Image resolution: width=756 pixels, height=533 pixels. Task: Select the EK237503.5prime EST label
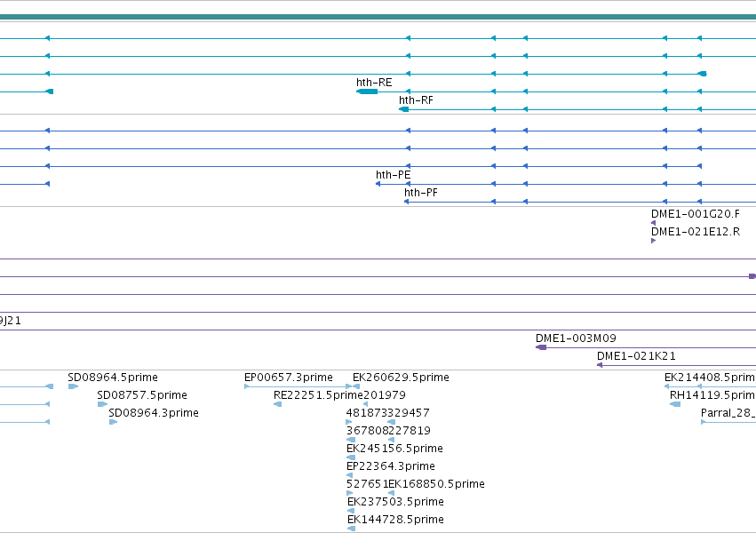[x=395, y=502]
